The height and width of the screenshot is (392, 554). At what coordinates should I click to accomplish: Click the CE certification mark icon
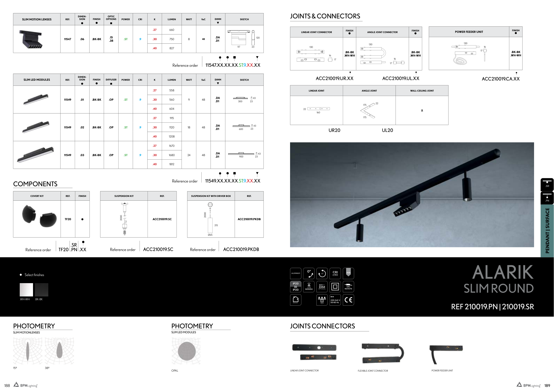pyautogui.click(x=348, y=300)
